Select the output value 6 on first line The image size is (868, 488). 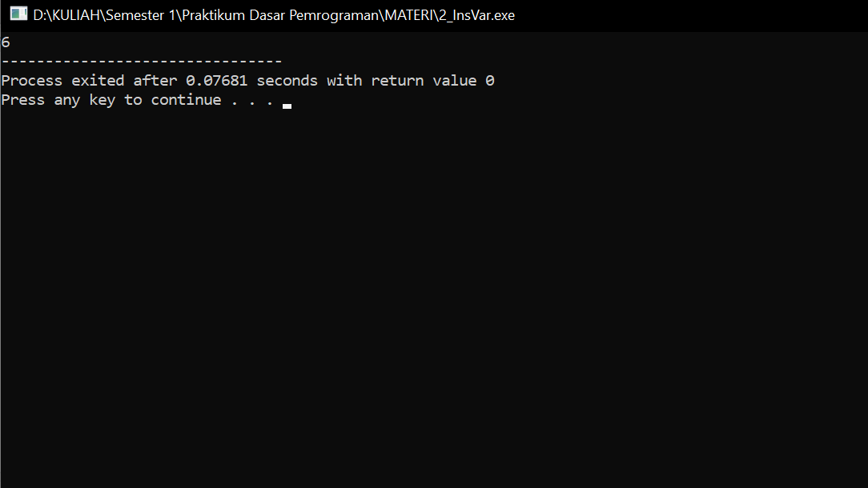coord(6,42)
